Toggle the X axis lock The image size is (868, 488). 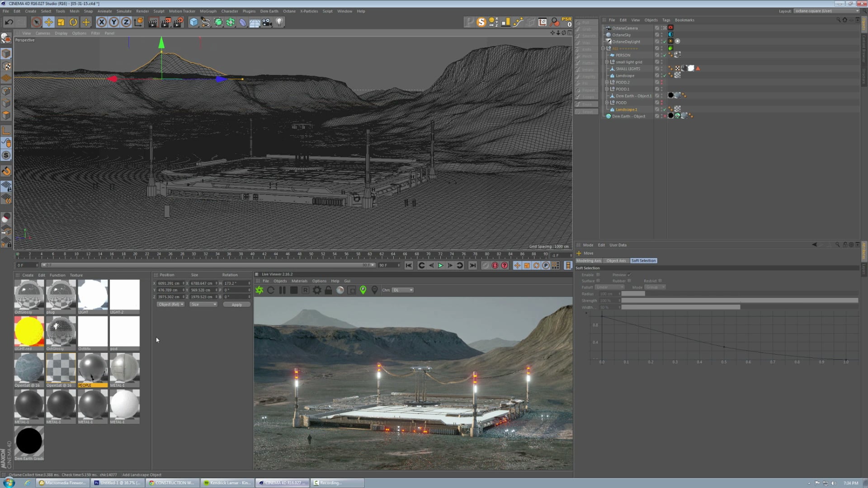pos(102,22)
